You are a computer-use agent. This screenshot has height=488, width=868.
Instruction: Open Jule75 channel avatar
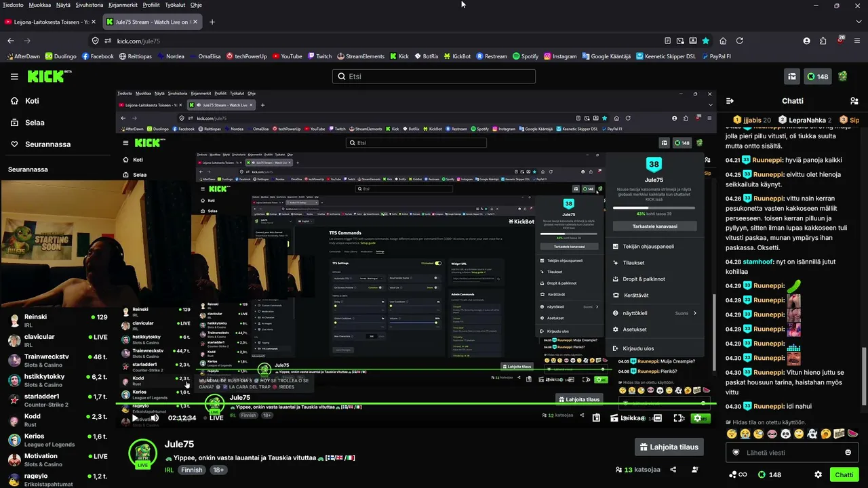click(x=142, y=453)
